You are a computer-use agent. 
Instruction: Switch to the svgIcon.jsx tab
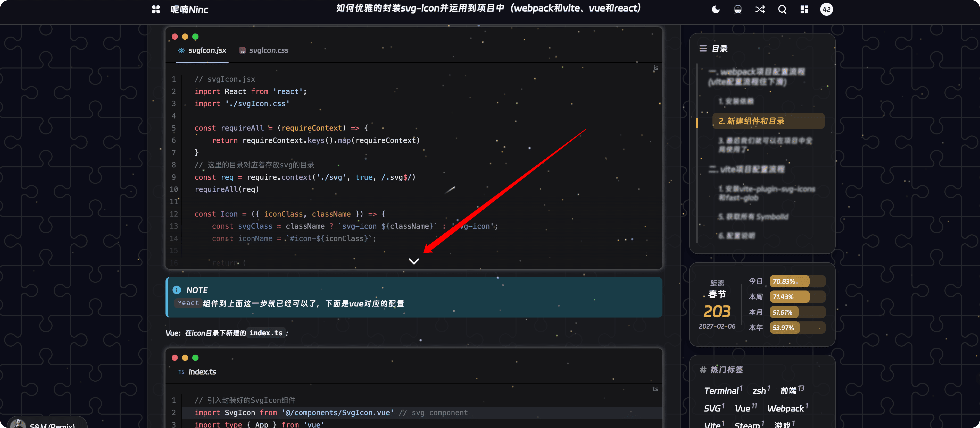[x=202, y=50]
